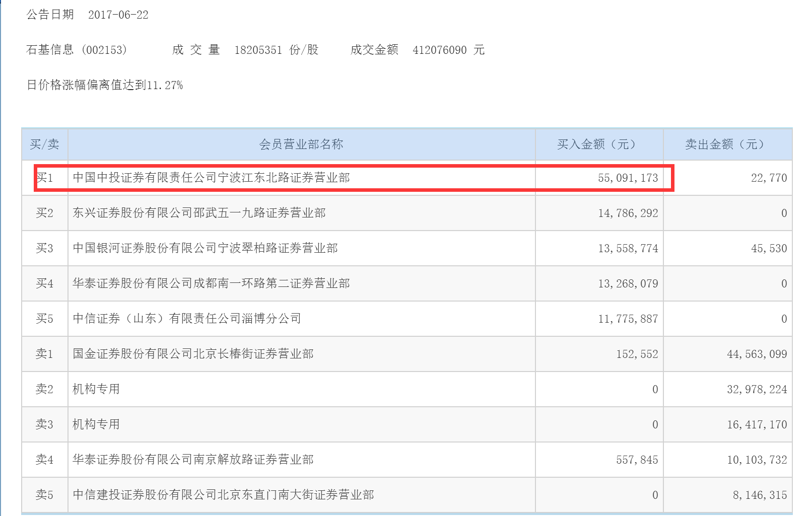Viewport: 812px width, 516px height.
Task: Click the 会员营业部名称 column header
Action: click(301, 144)
